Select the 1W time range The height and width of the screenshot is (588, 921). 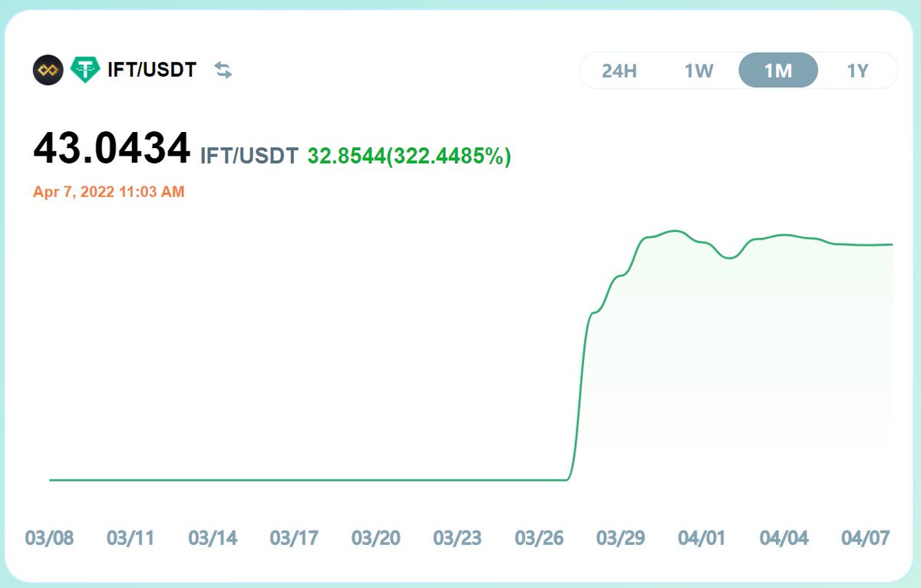699,71
